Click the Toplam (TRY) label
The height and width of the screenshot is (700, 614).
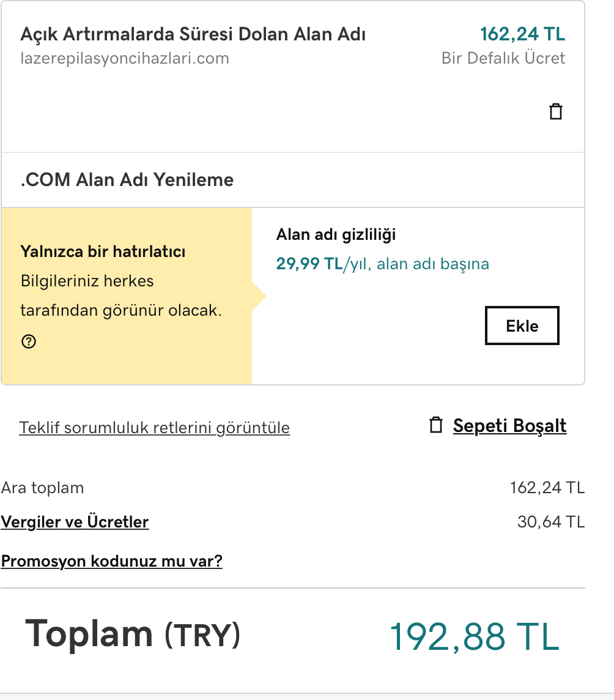(133, 634)
